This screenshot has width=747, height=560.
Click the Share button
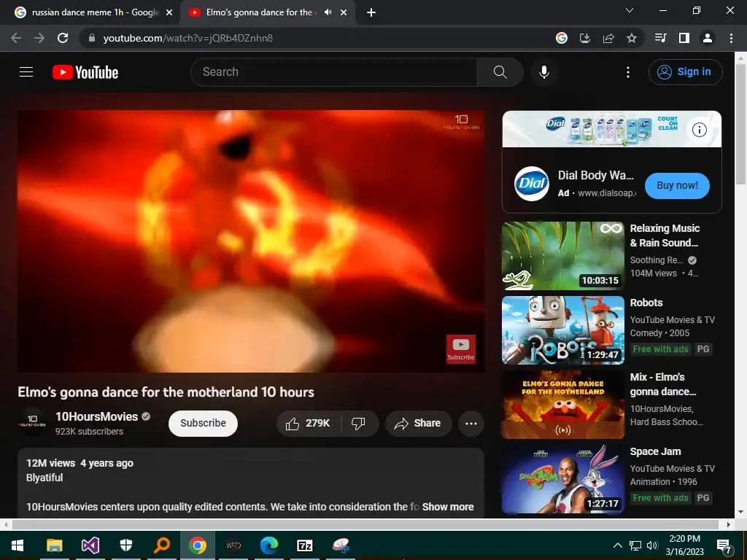click(418, 424)
